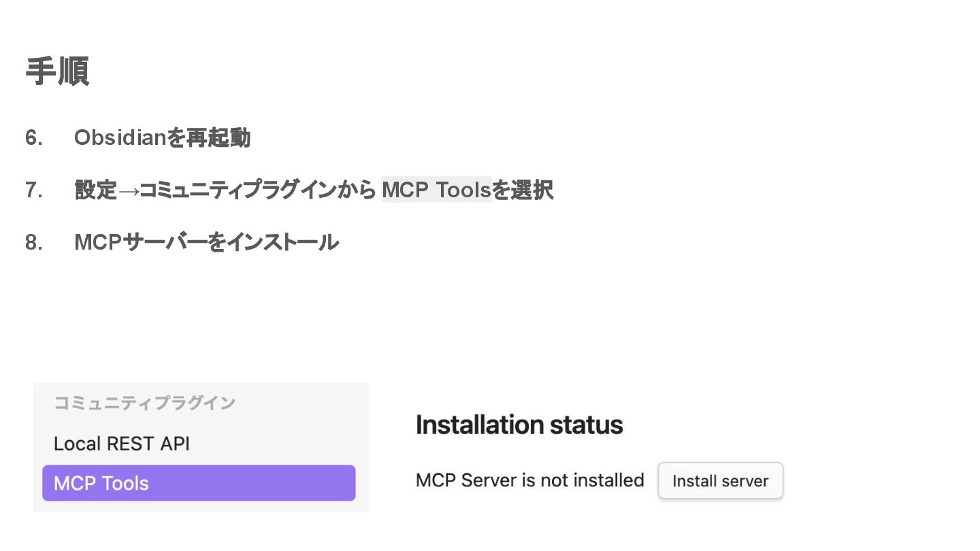This screenshot has width=980, height=551.
Task: Select the "Obsidianを再起動" step text
Action: pyautogui.click(x=162, y=137)
